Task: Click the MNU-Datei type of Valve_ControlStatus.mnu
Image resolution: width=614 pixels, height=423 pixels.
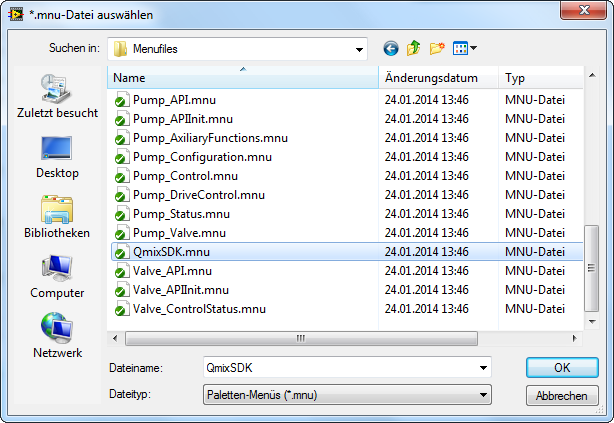Action: tap(535, 309)
